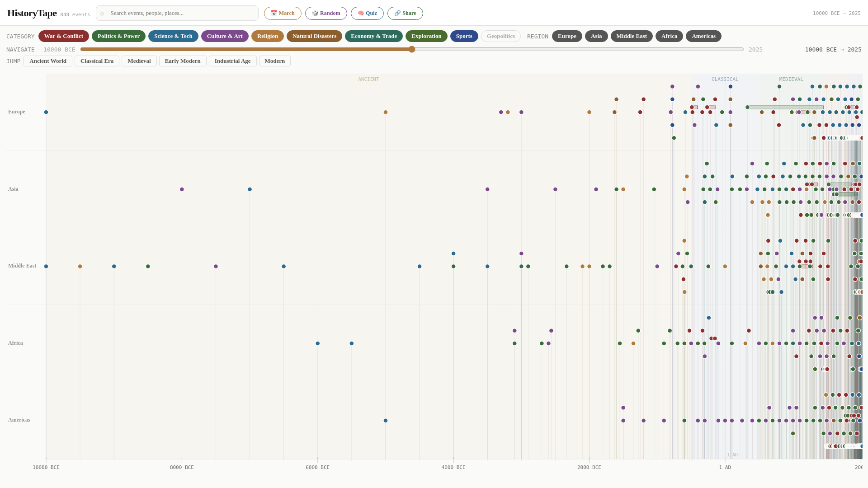868x488 pixels.
Task: Open the March calendar button
Action: pos(283,13)
